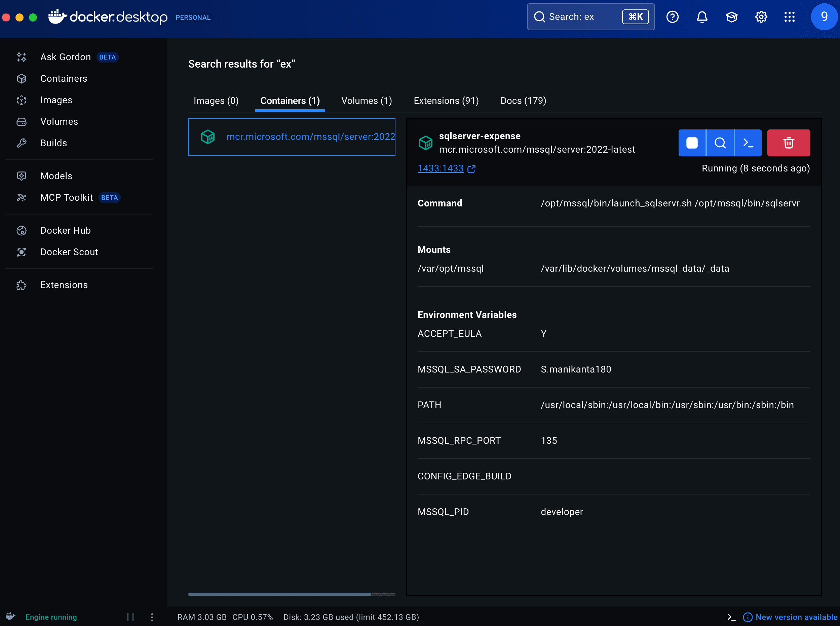Viewport: 840px width, 626px height.
Task: Click the Engine running status
Action: pos(51,617)
